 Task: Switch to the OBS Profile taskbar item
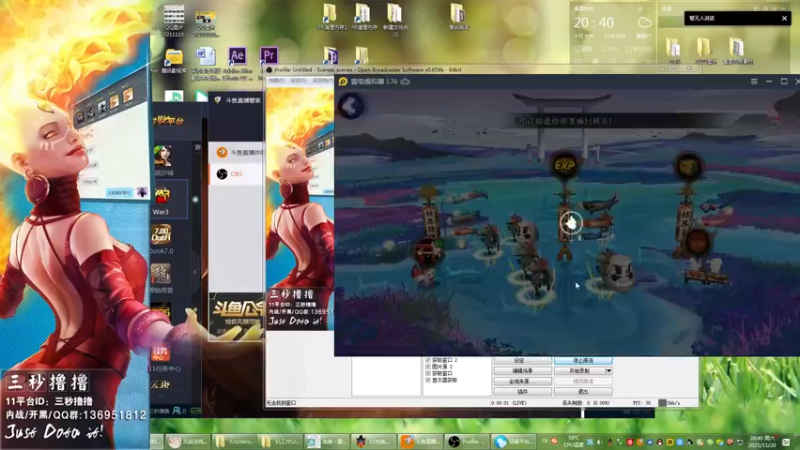pos(467,442)
